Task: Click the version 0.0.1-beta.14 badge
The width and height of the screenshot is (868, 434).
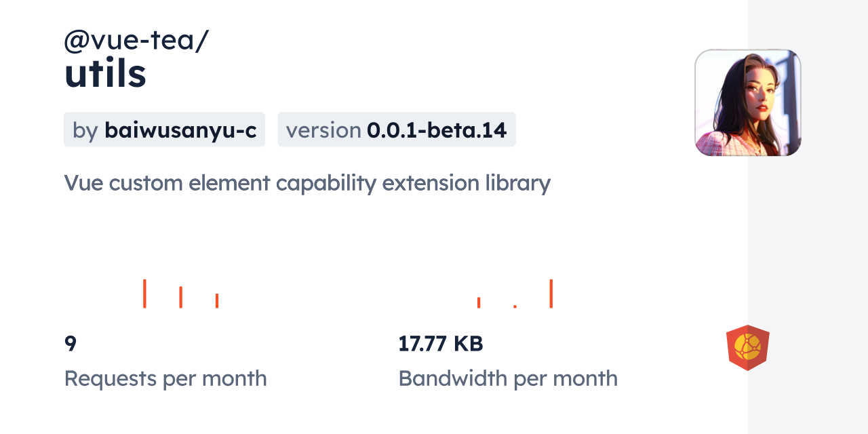Action: (397, 130)
